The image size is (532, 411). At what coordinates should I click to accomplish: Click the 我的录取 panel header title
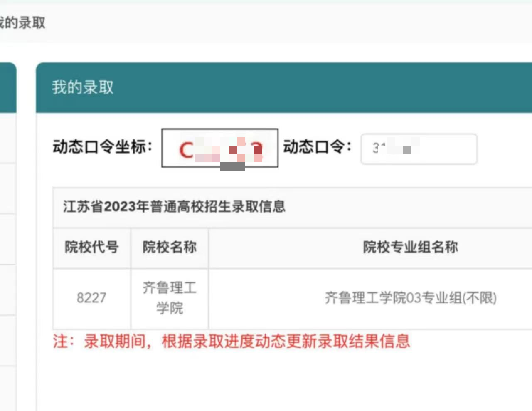[82, 88]
